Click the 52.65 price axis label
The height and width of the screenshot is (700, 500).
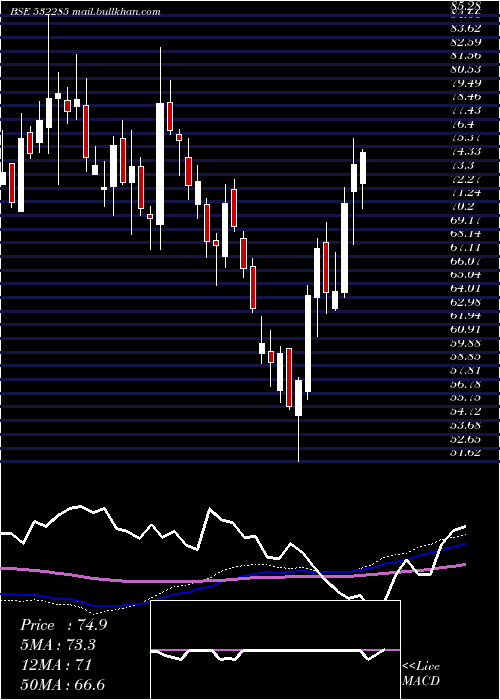tap(466, 439)
